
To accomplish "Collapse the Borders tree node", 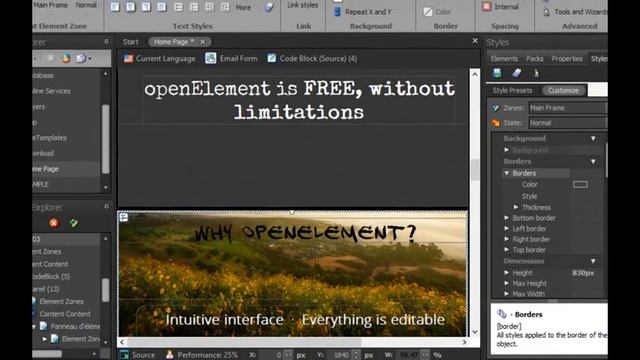I will click(507, 173).
